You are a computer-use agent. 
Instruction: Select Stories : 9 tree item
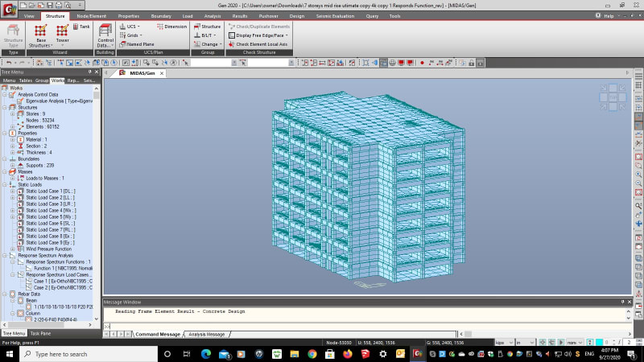point(35,113)
